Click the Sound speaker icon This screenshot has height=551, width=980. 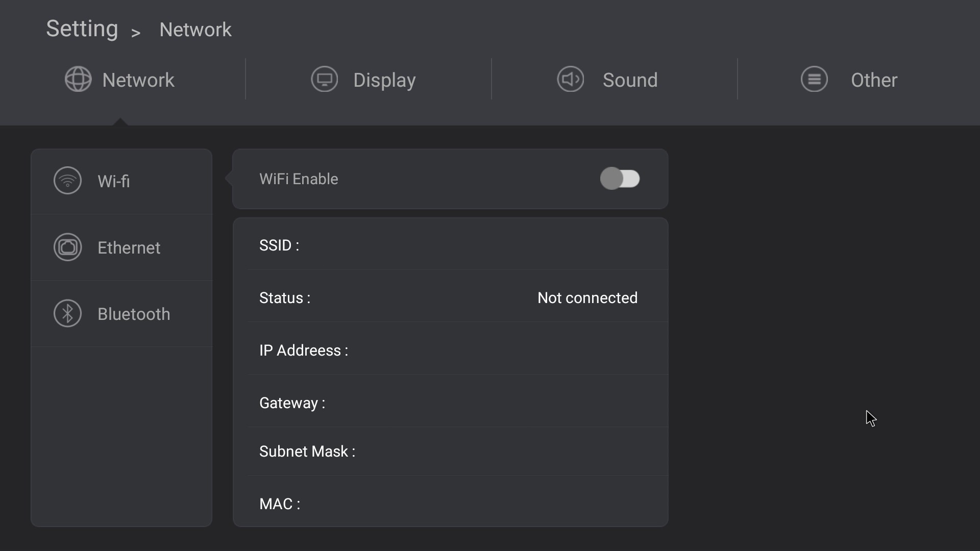tap(571, 80)
